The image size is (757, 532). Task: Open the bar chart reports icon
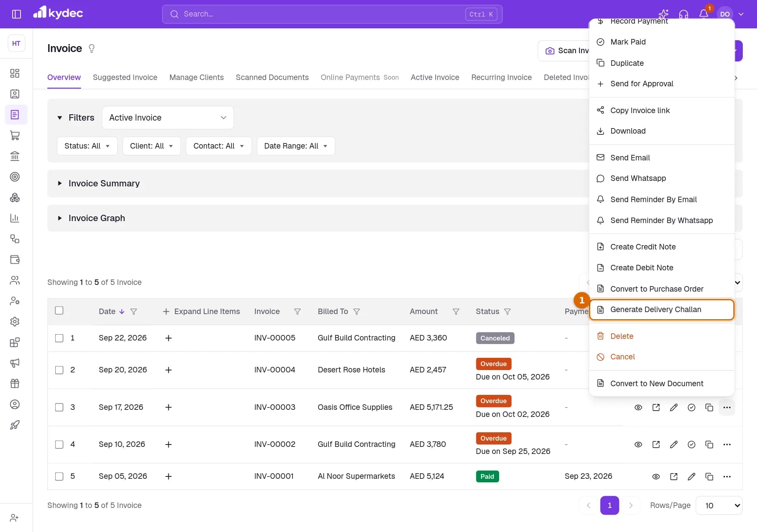[x=15, y=218]
